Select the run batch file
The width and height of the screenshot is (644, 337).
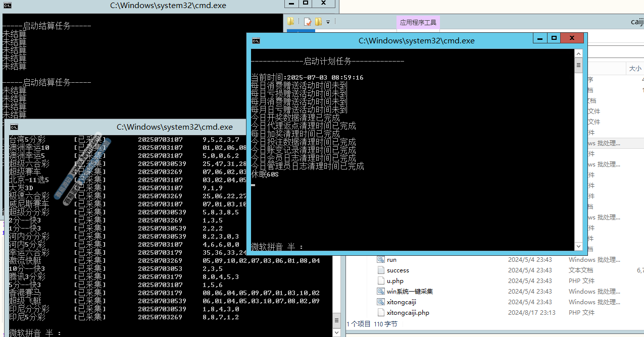[x=391, y=260]
